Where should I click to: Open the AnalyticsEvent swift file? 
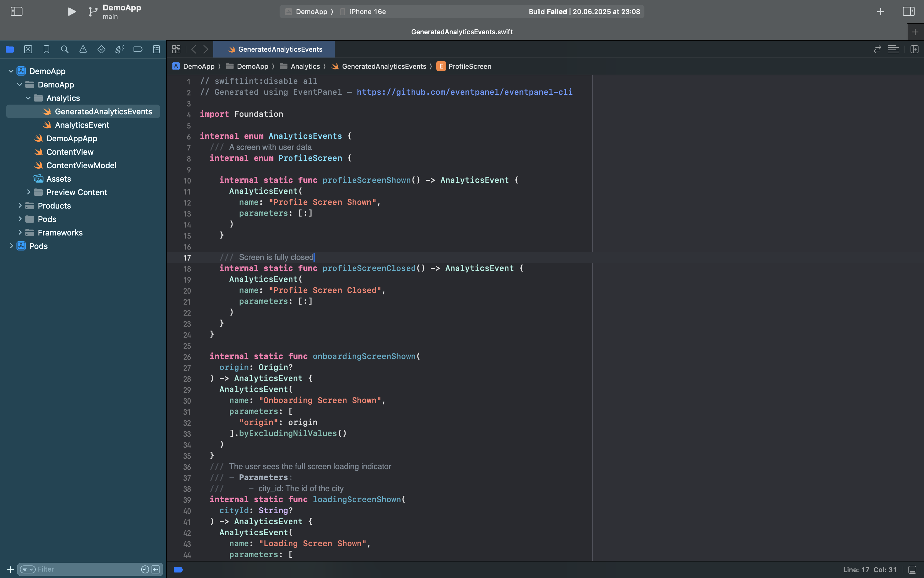point(82,125)
